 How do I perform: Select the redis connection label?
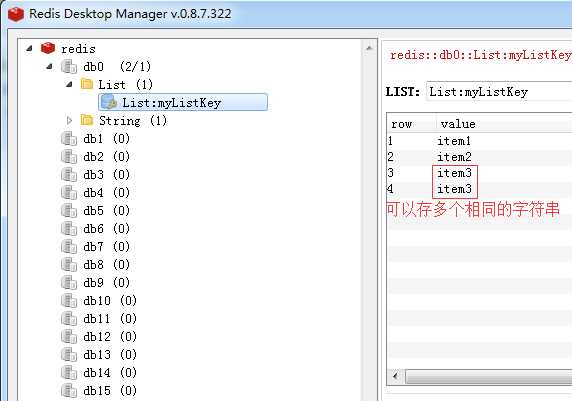[78, 49]
